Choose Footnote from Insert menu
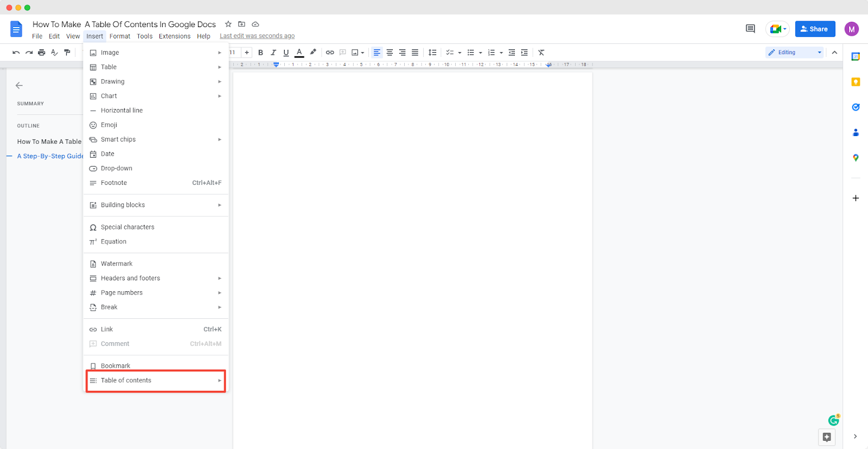This screenshot has height=449, width=868. tap(156, 183)
